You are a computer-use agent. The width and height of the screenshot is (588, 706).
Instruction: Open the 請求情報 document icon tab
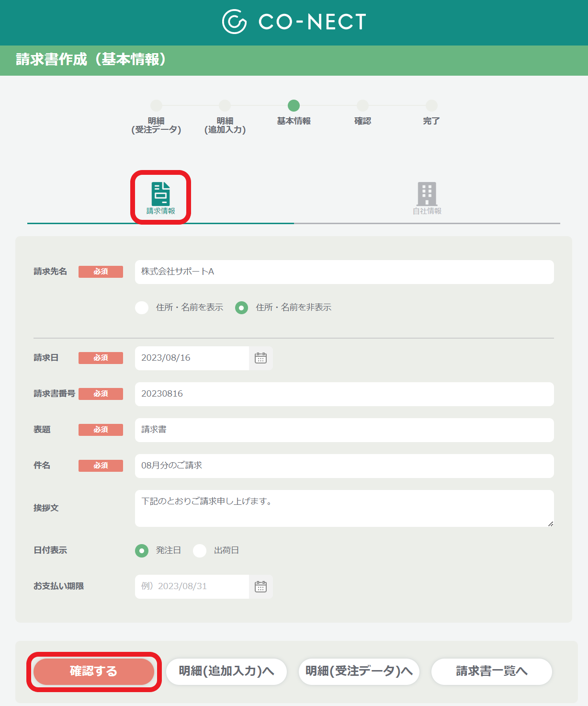coord(161,197)
